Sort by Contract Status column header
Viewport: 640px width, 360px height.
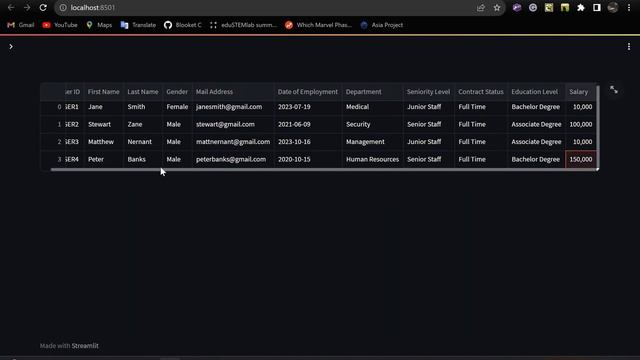pyautogui.click(x=481, y=92)
